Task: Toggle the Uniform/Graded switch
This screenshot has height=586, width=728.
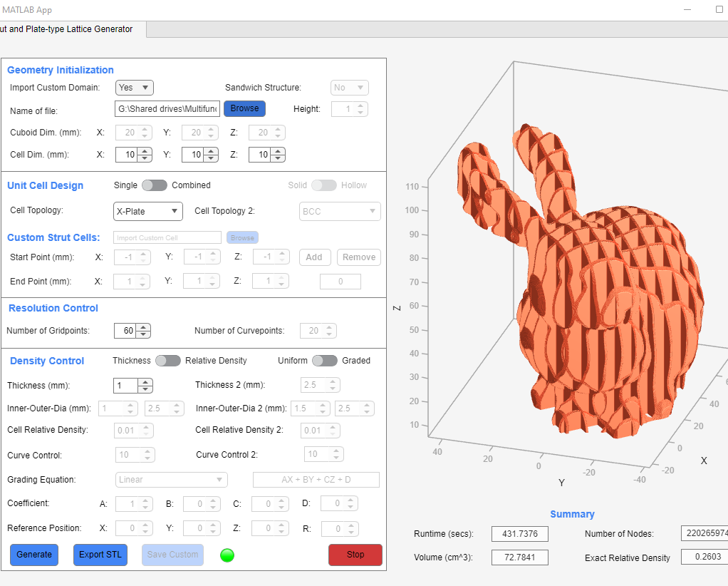Action: pos(325,361)
